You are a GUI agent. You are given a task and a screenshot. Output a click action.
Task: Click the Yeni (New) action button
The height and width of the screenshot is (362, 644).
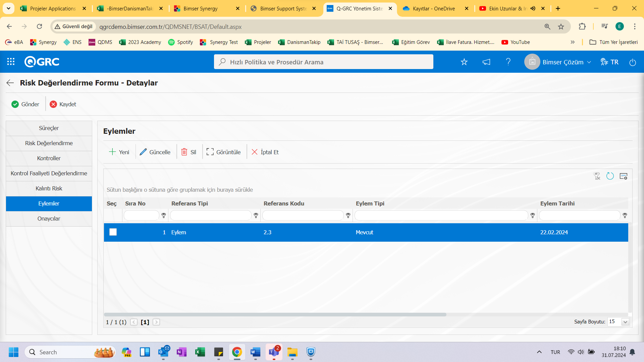click(119, 152)
